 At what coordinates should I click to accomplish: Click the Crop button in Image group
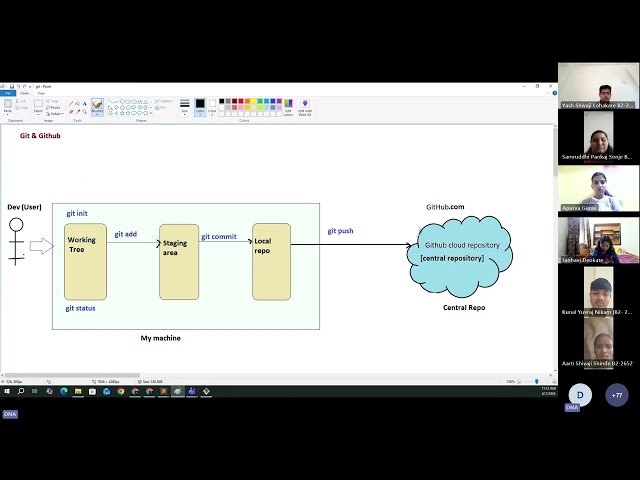(53, 101)
